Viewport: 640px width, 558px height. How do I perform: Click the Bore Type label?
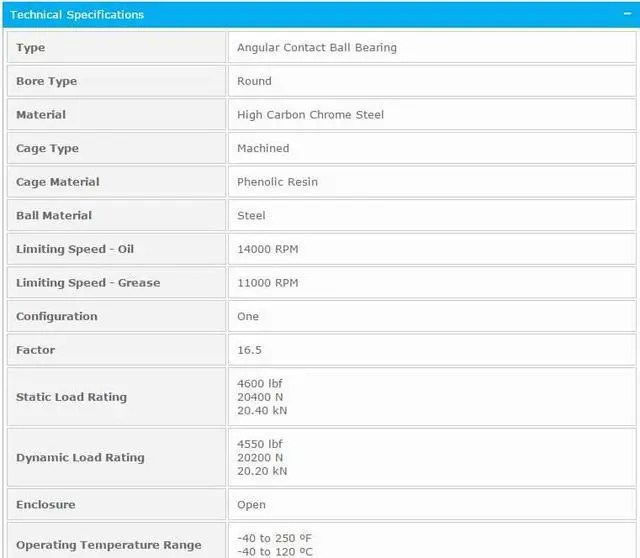click(47, 81)
